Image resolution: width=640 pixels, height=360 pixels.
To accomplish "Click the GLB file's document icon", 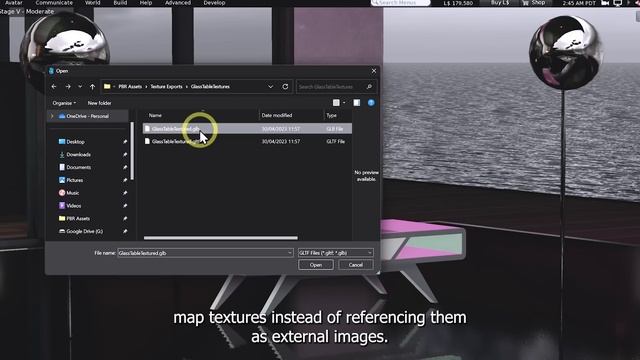I will [x=147, y=129].
